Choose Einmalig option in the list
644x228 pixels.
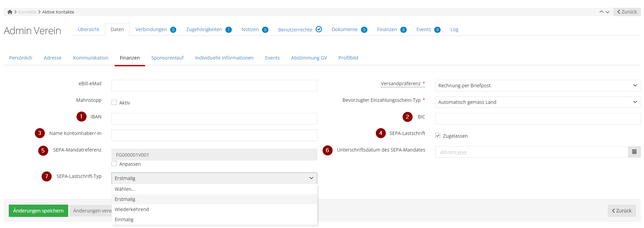(124, 220)
